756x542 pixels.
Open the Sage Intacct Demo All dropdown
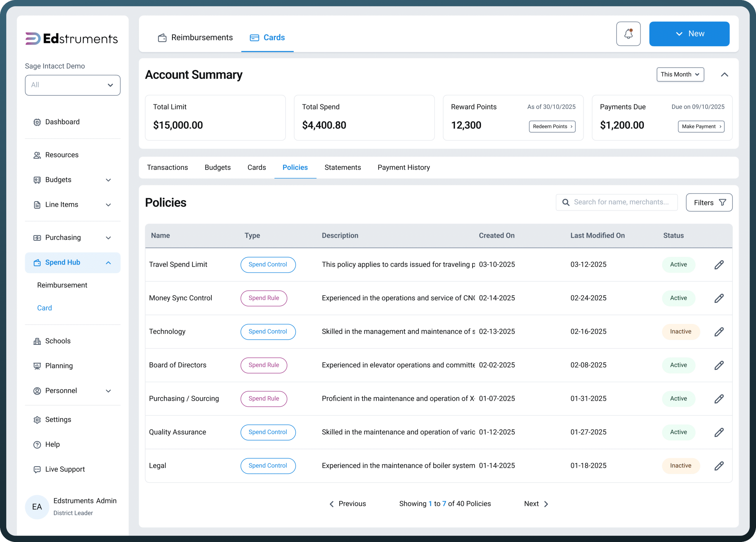(x=73, y=85)
